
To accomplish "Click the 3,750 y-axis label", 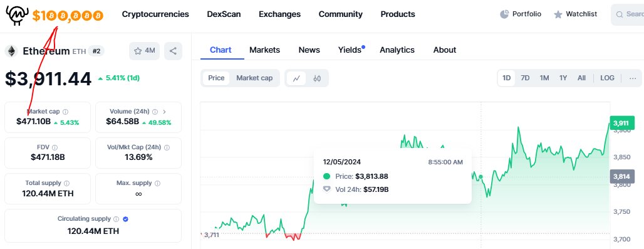I will tap(621, 211).
